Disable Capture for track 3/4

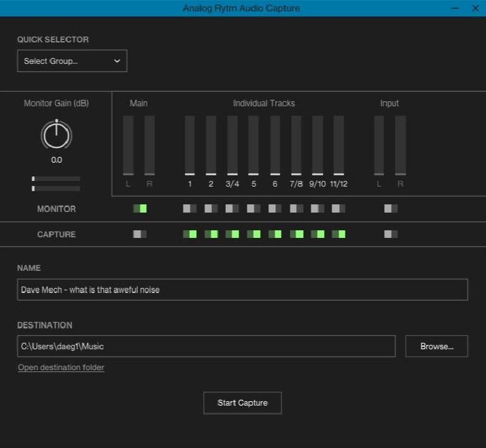(x=232, y=234)
